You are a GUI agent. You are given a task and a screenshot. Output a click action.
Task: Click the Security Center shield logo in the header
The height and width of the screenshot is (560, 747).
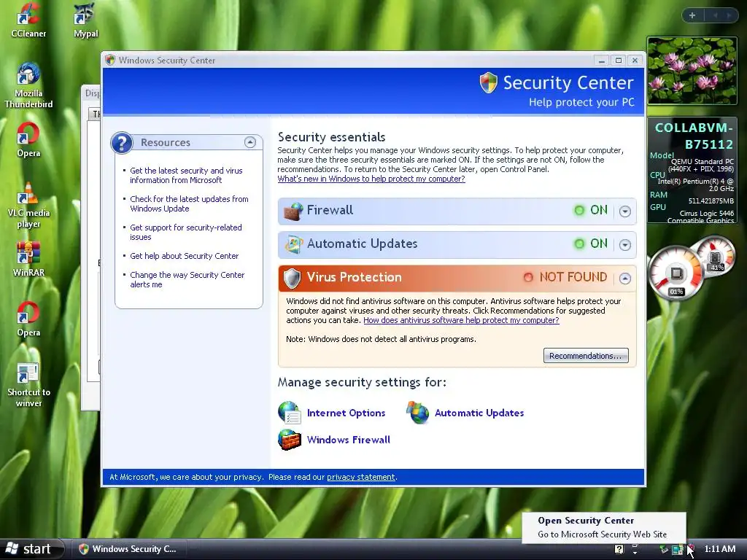pyautogui.click(x=488, y=82)
